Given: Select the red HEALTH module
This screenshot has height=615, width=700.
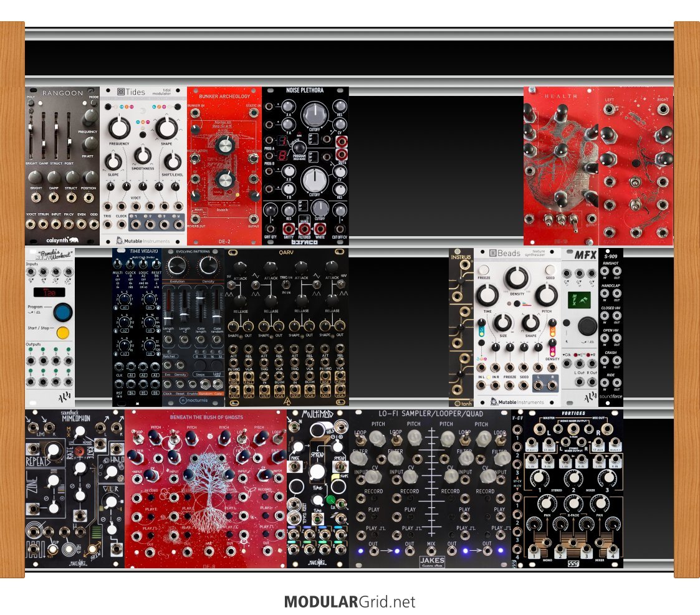Looking at the screenshot, I should [561, 166].
